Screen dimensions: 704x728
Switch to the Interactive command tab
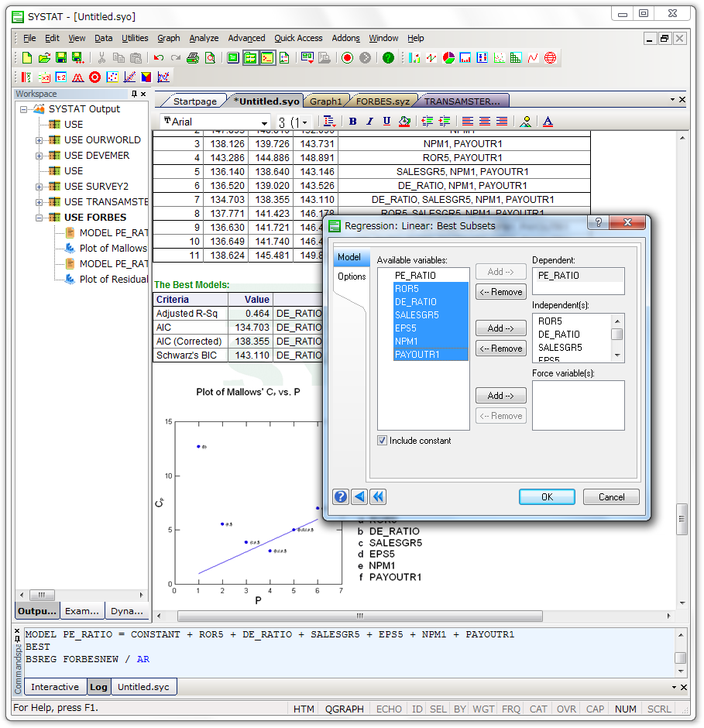(x=55, y=687)
